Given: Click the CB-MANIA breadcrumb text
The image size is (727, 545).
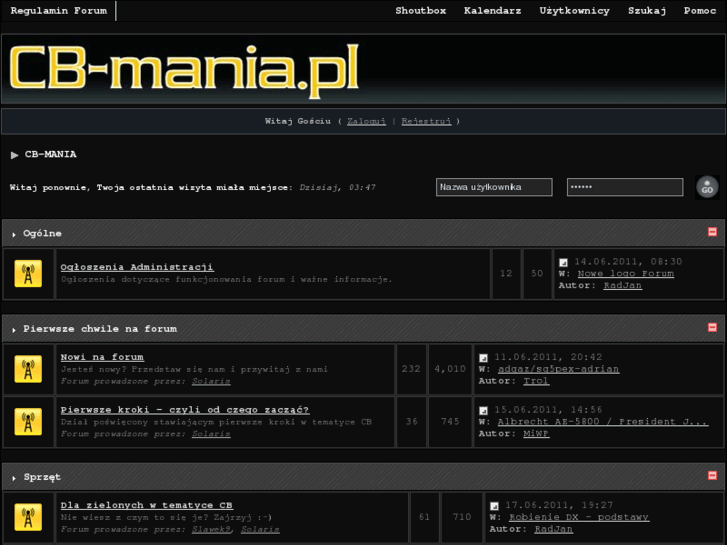Looking at the screenshot, I should [51, 154].
